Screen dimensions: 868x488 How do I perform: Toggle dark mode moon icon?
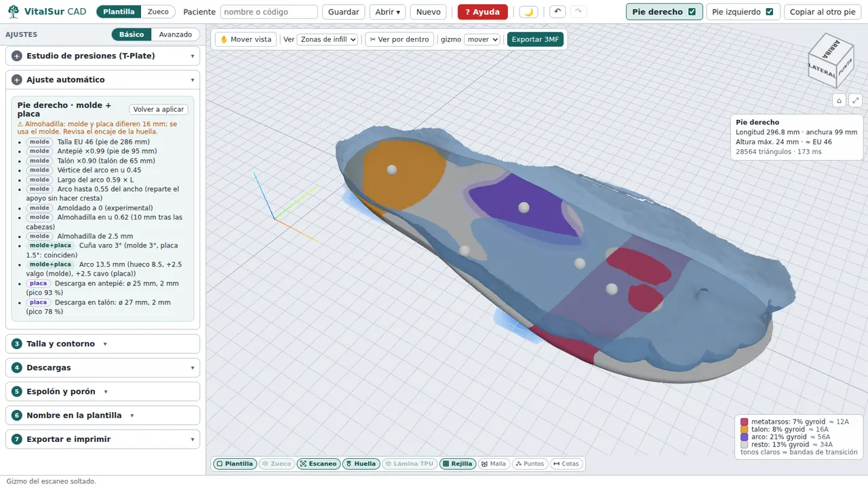(x=529, y=12)
